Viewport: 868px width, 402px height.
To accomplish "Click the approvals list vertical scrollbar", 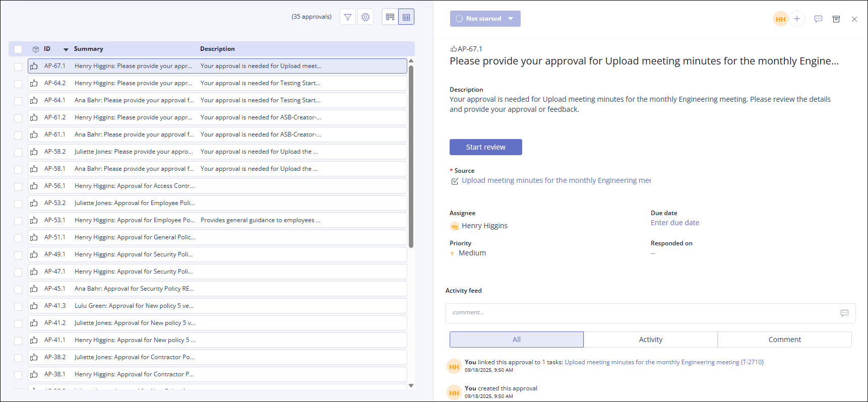I will [x=411, y=156].
